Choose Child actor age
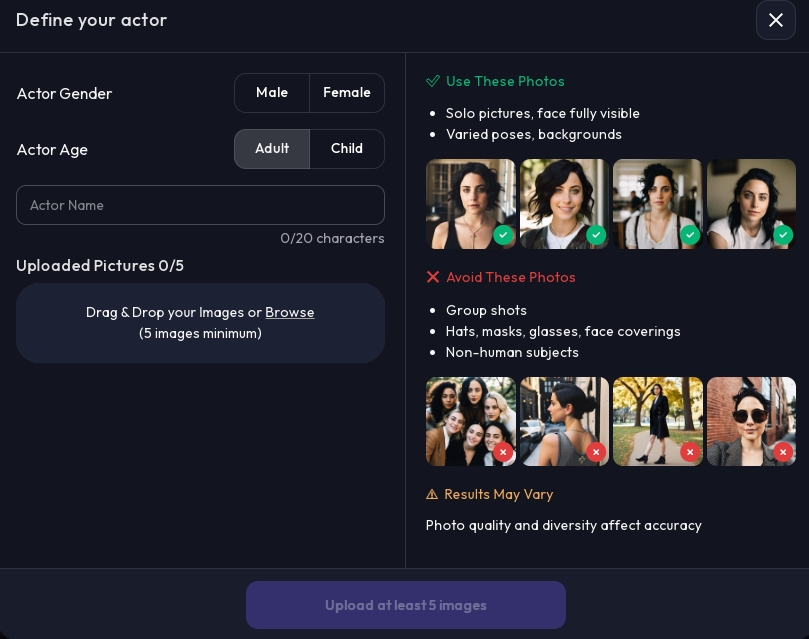This screenshot has width=809, height=639. click(x=347, y=149)
